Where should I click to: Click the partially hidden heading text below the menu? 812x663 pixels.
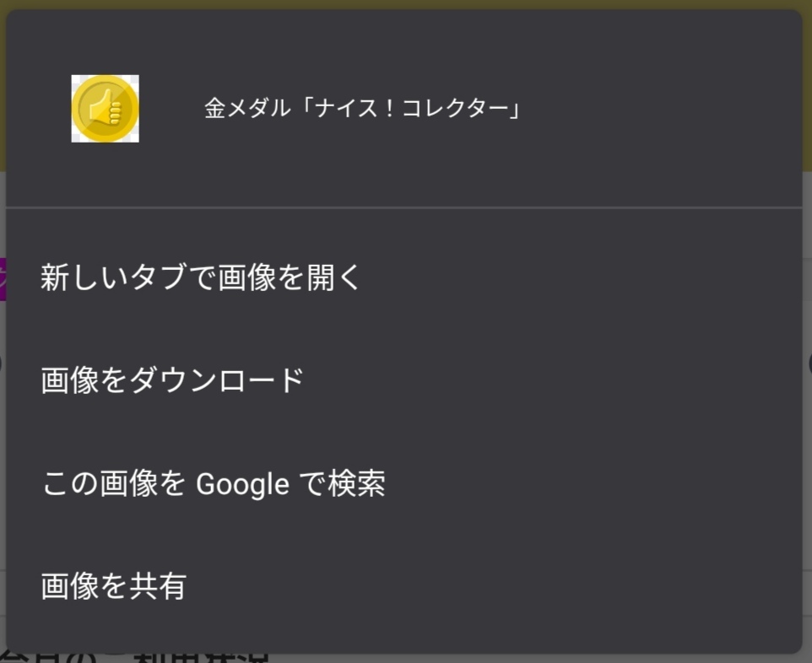[135, 657]
